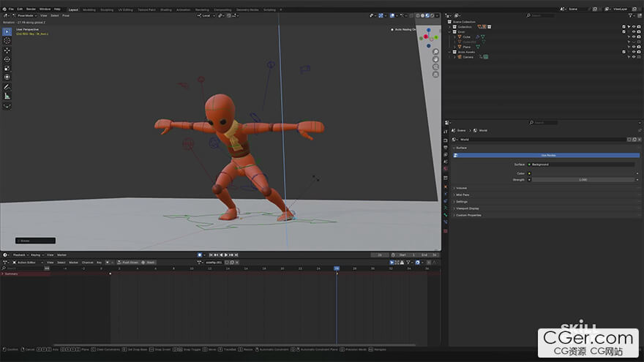Jump to the end frame playback icon
This screenshot has height=362, width=644.
pyautogui.click(x=236, y=255)
